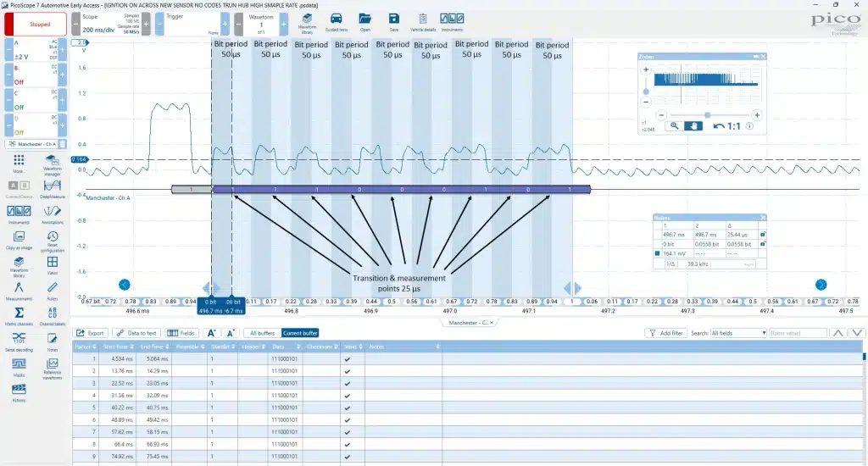Select the All buffers option

pos(263,333)
